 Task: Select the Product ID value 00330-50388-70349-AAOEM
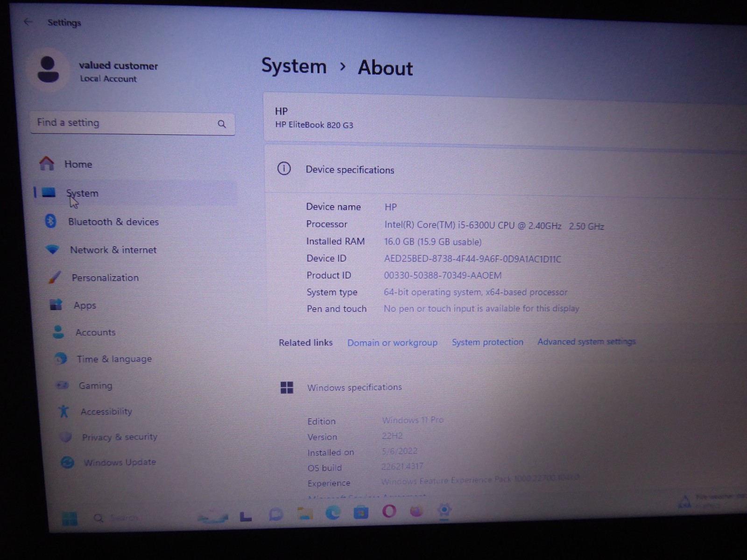(x=443, y=275)
